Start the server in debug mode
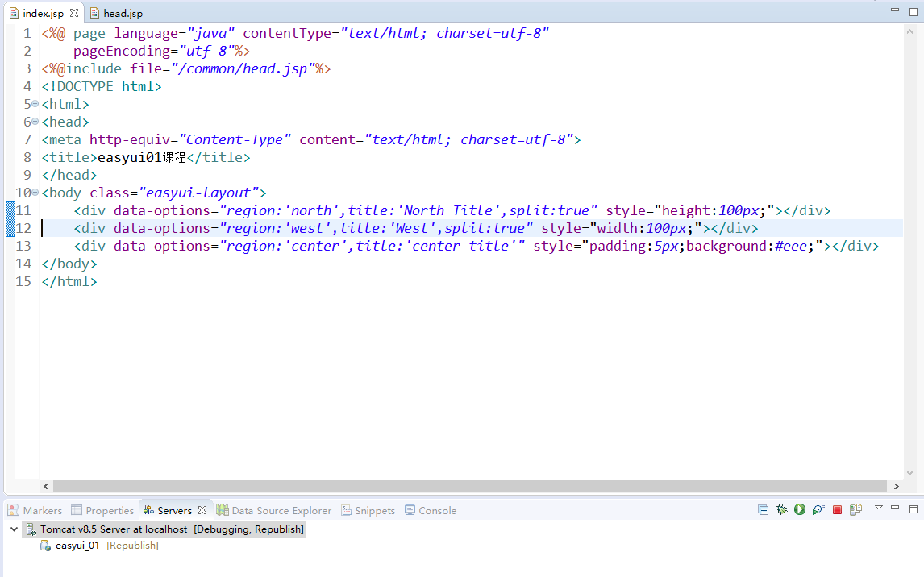The height and width of the screenshot is (577, 924). 781,510
